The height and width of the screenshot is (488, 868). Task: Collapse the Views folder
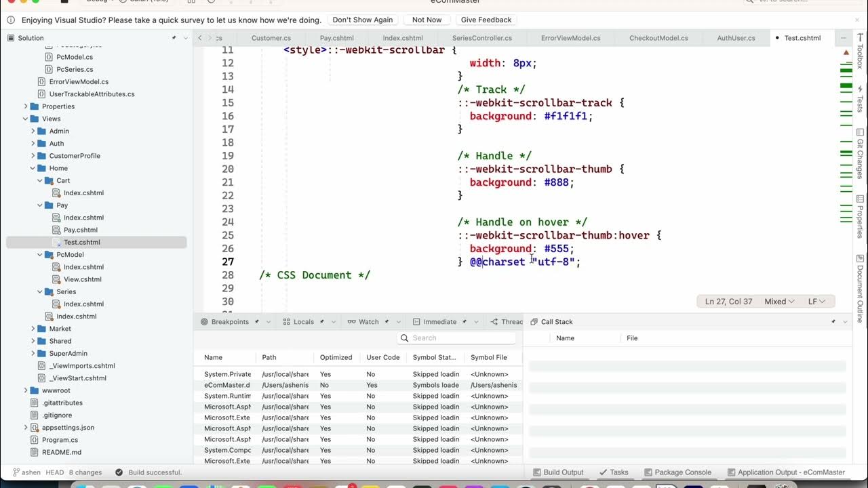[x=26, y=119]
